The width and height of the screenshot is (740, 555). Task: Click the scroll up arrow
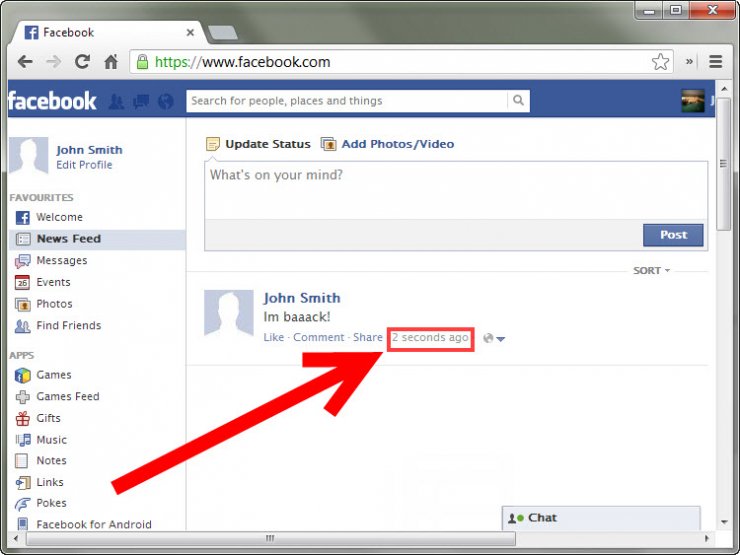[x=724, y=88]
